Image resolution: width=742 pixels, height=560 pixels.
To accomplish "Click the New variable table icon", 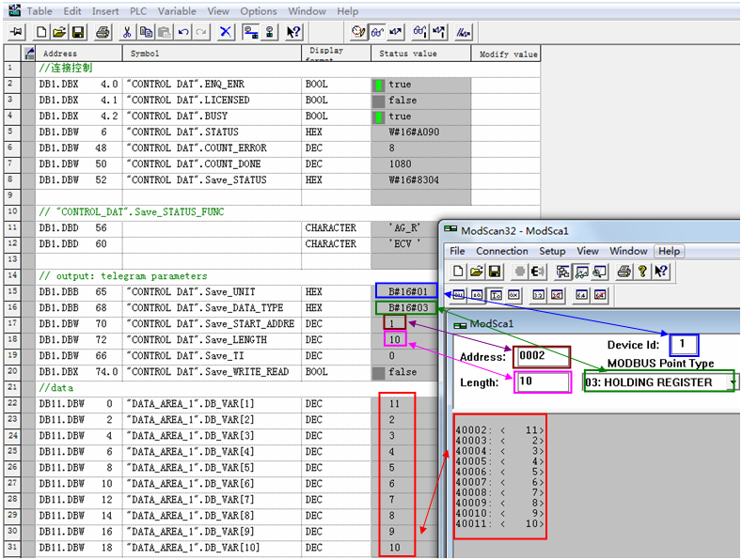I will [x=42, y=32].
